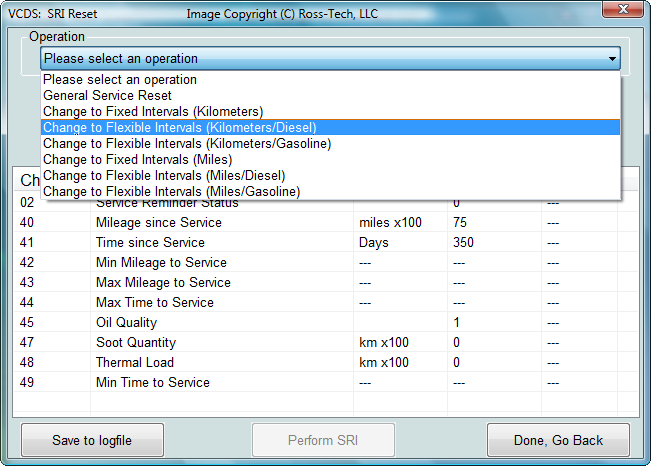Click the Oil Quality row
Viewport: 651px width, 466px height.
[127, 322]
